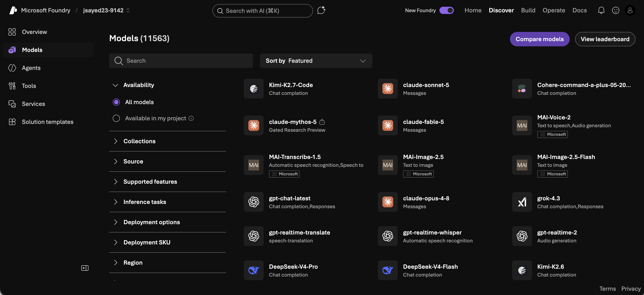
Task: Select Available in my project radio button
Action: tap(116, 118)
